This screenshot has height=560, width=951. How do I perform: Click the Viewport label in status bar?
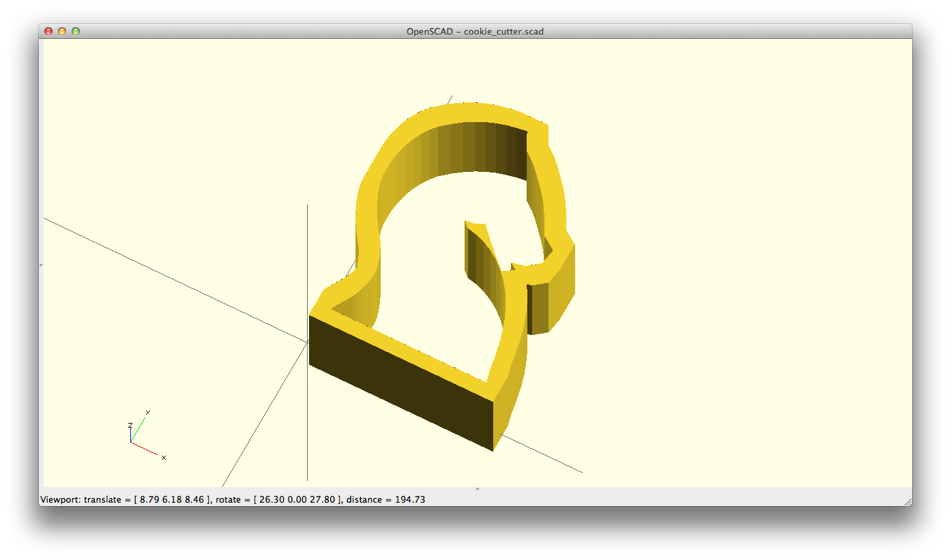tap(60, 500)
